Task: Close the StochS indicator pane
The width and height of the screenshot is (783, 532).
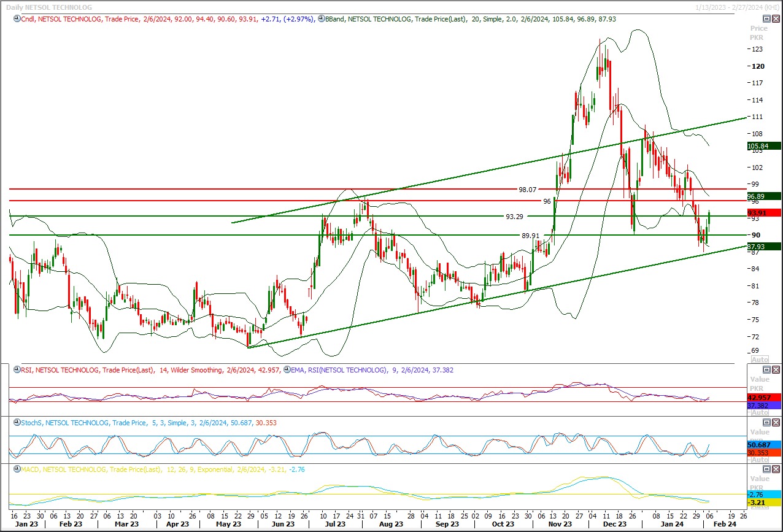Action: pyautogui.click(x=775, y=422)
